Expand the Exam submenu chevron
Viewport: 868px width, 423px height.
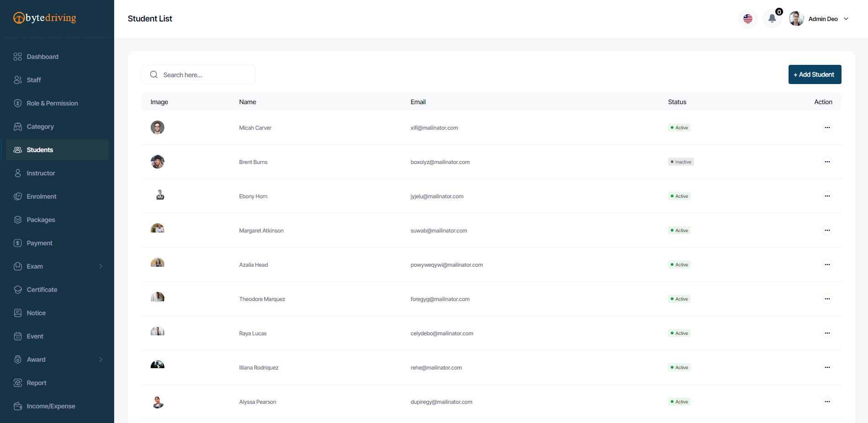100,266
